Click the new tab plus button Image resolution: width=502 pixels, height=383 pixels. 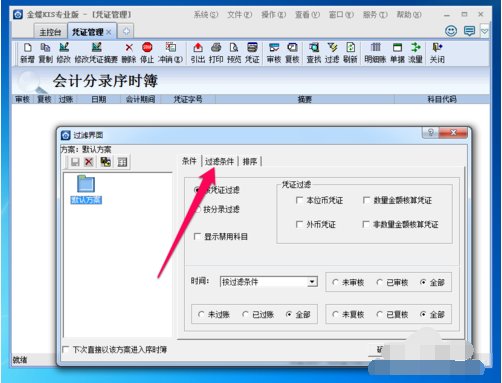pyautogui.click(x=126, y=31)
